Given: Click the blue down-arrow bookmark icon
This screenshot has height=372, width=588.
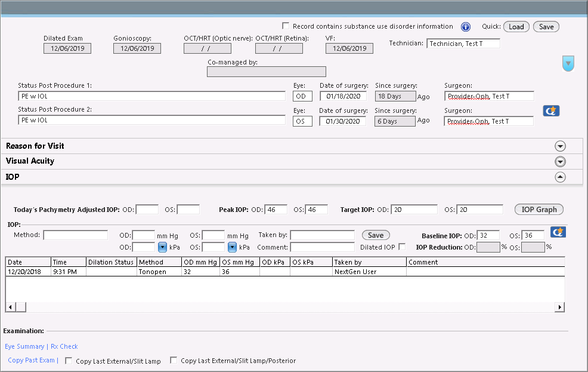Looking at the screenshot, I should click(568, 63).
